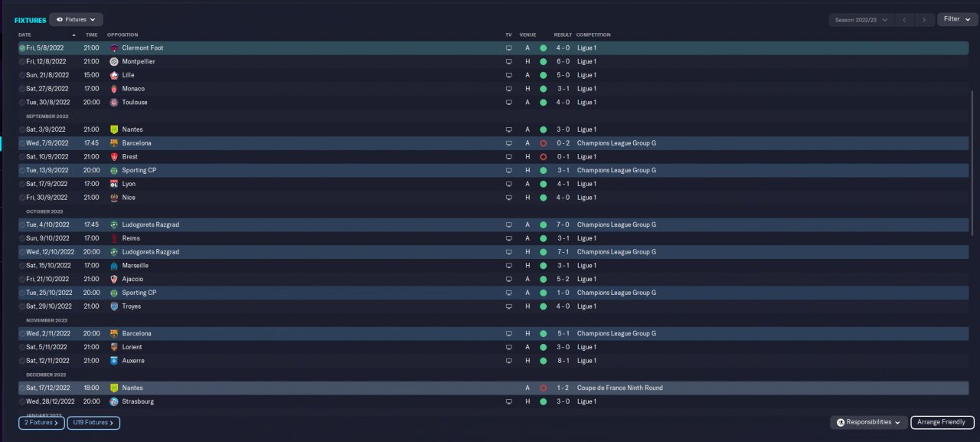
Task: Click the Montpellier club badge
Action: coord(114,61)
